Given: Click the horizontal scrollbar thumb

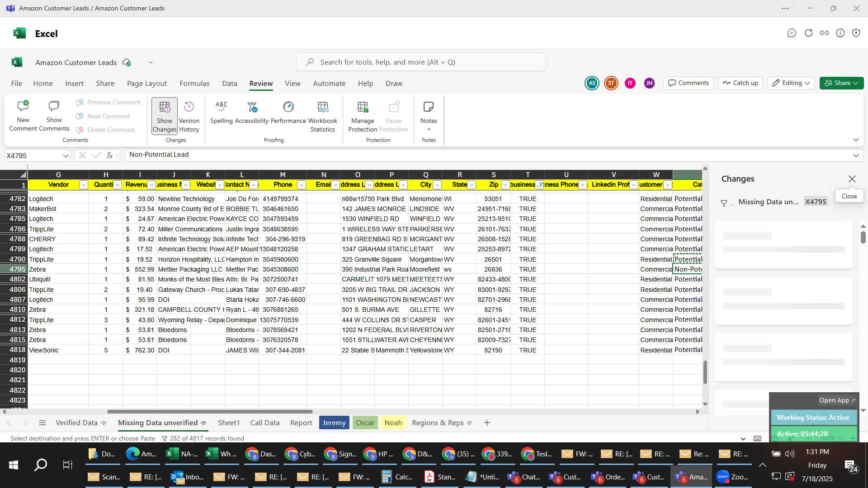Looking at the screenshot, I should (x=210, y=412).
